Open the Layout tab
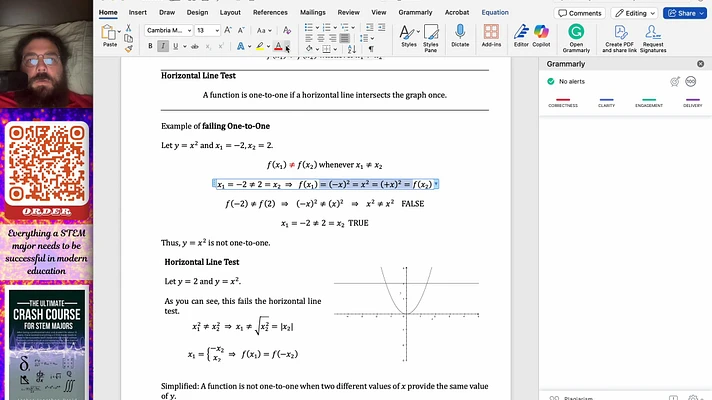712x400 pixels. click(x=230, y=12)
